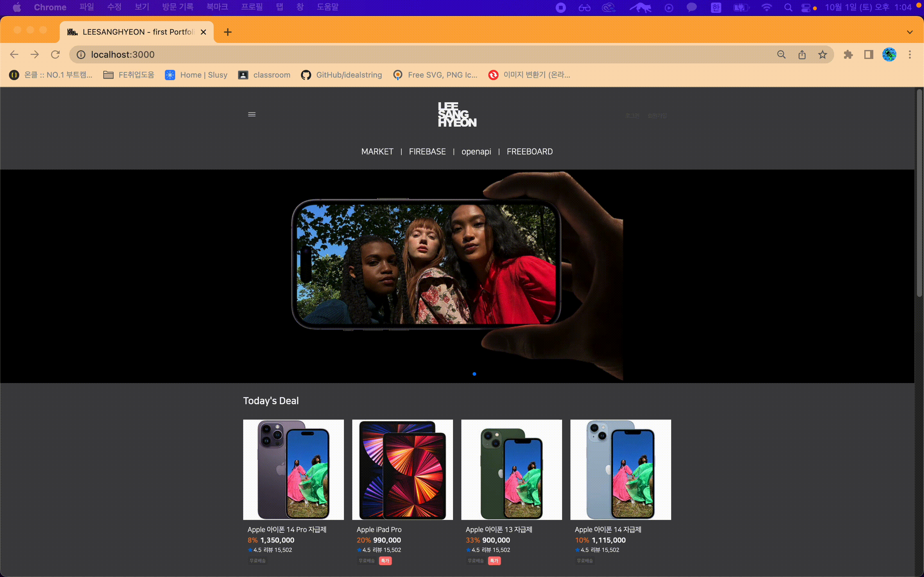
Task: Open the 북마크 menu in the menu bar
Action: 217,7
